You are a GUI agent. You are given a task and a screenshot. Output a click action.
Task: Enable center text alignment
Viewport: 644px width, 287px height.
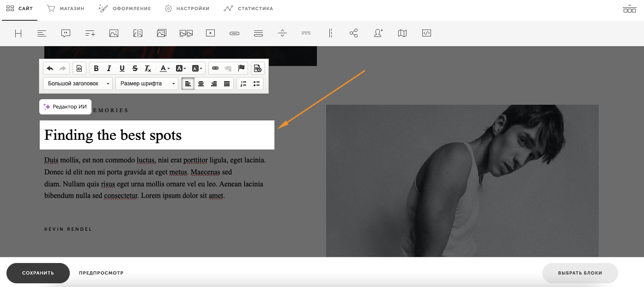click(x=201, y=84)
